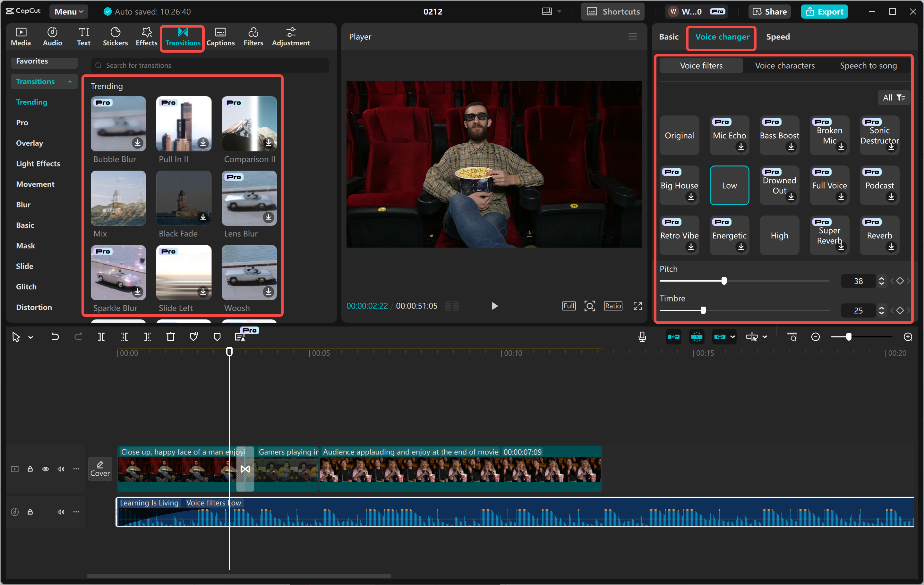Toggle video track visibility eye icon
924x585 pixels.
pyautogui.click(x=45, y=469)
